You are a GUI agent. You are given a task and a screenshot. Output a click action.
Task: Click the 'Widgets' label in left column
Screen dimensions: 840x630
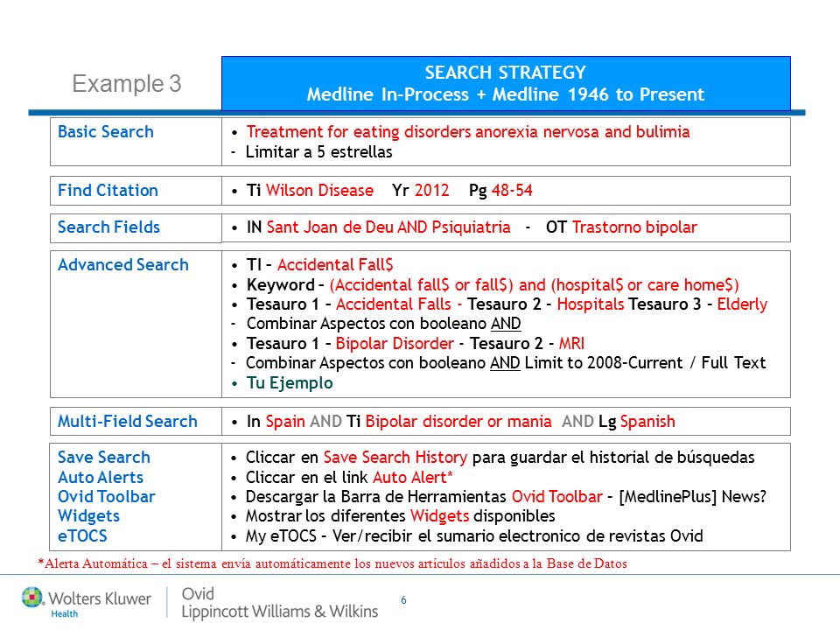pos(89,516)
